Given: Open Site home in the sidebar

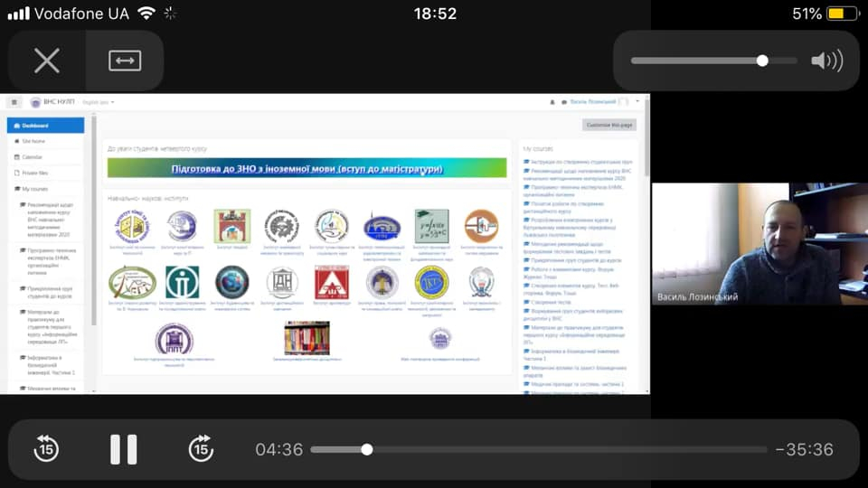Looking at the screenshot, I should point(45,142).
